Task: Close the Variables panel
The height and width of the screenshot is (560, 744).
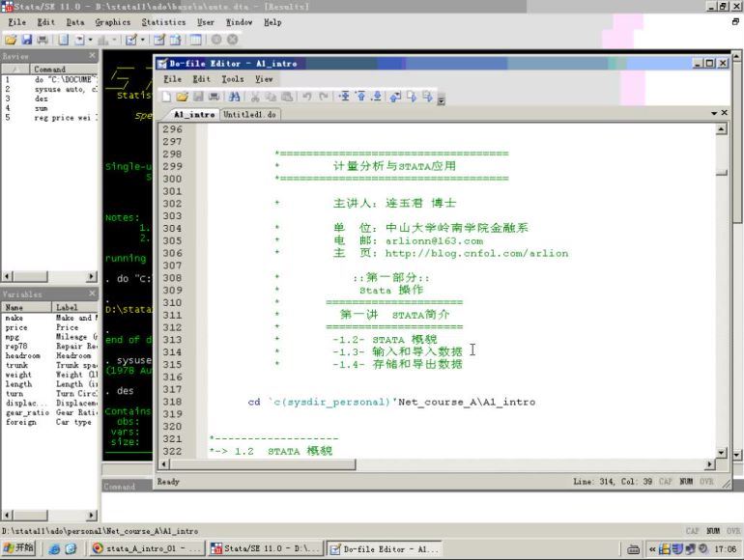Action: [x=92, y=294]
